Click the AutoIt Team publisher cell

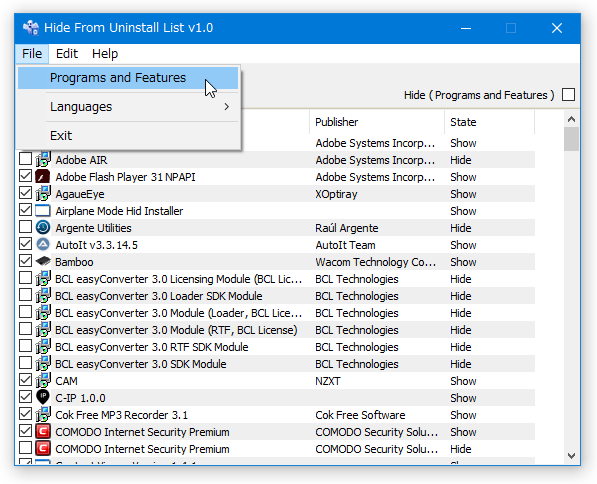pos(345,245)
